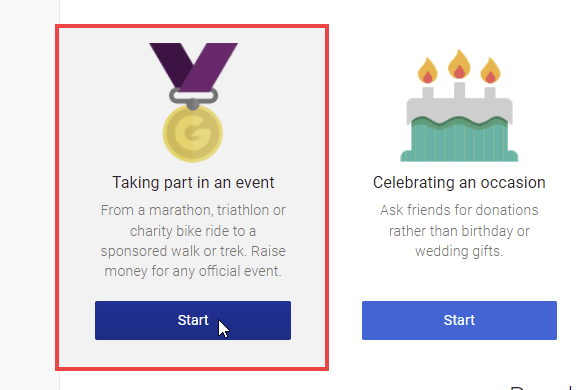Viewport: 581px width, 390px height.
Task: Start fundraising for taking part in an event
Action: click(193, 320)
